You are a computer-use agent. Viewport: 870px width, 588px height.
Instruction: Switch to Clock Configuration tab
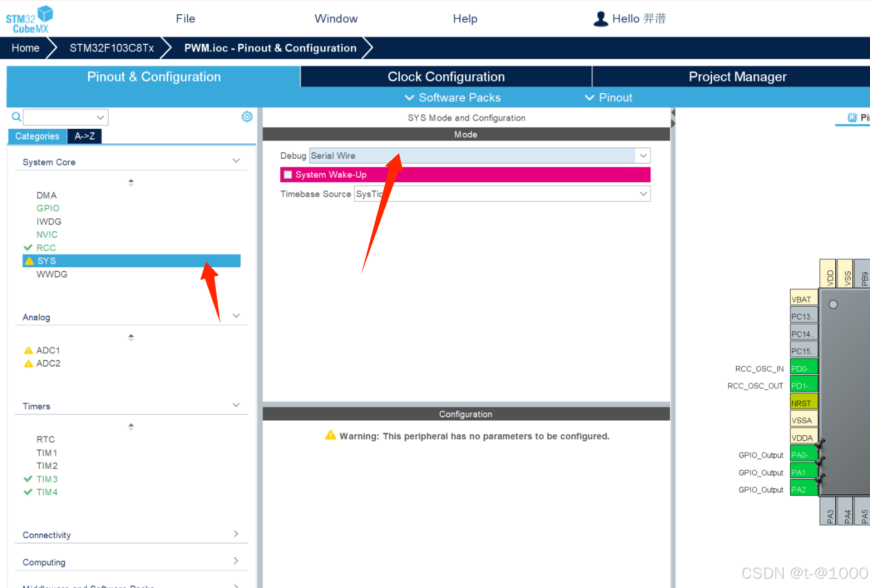tap(446, 77)
